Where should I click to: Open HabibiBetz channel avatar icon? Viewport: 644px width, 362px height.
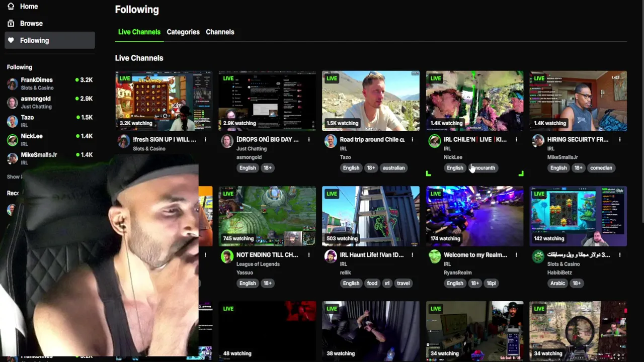coord(538,256)
